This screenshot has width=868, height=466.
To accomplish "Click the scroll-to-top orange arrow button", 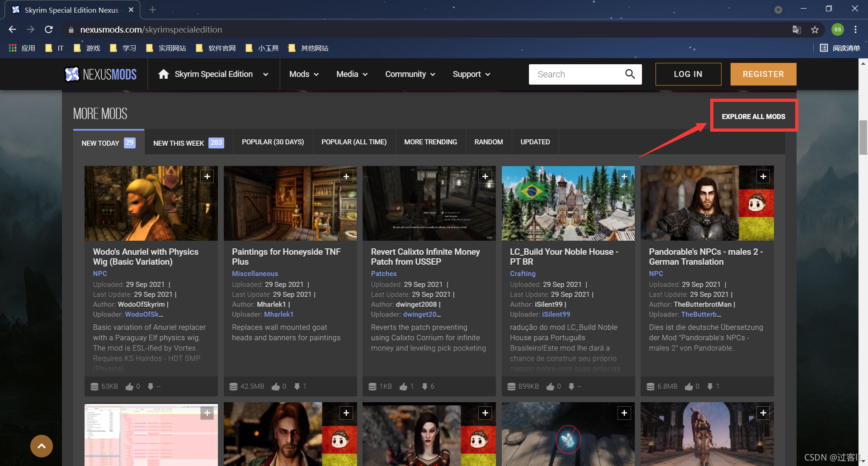I will tap(42, 446).
